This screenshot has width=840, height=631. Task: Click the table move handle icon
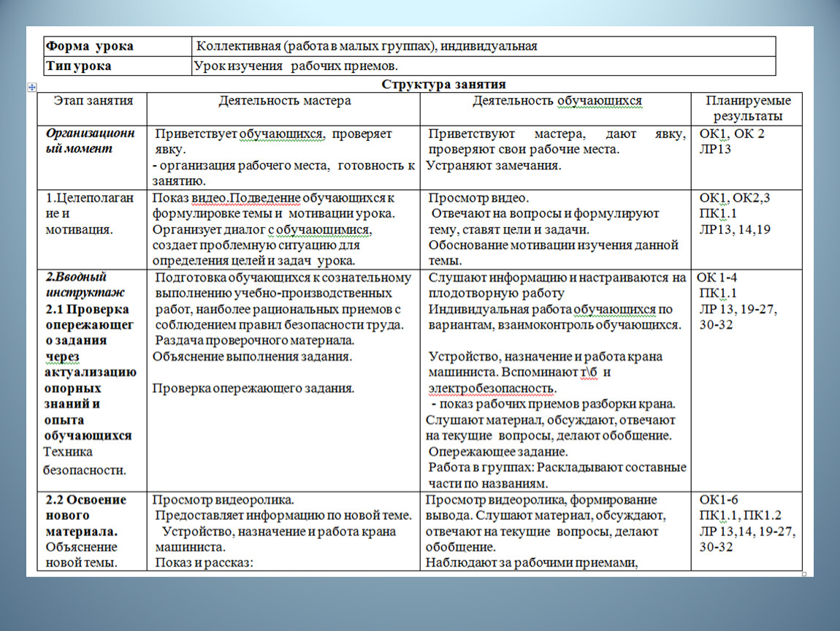coord(32,87)
